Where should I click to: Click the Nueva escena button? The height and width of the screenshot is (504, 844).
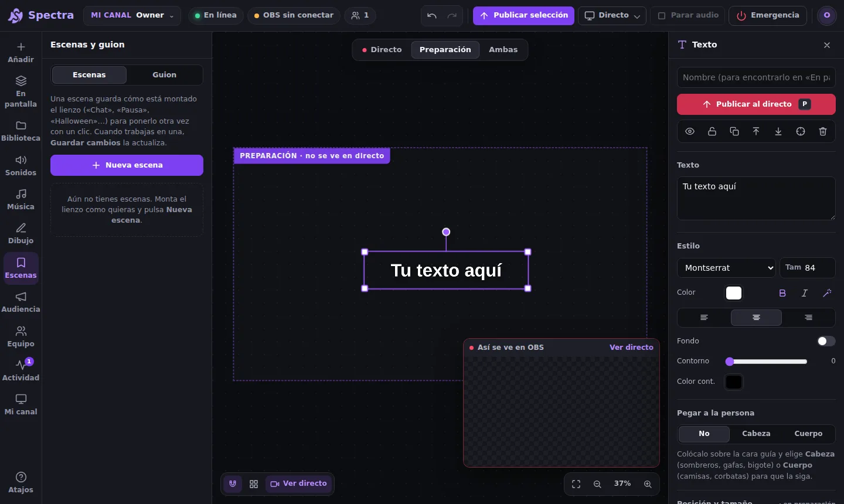coord(127,165)
